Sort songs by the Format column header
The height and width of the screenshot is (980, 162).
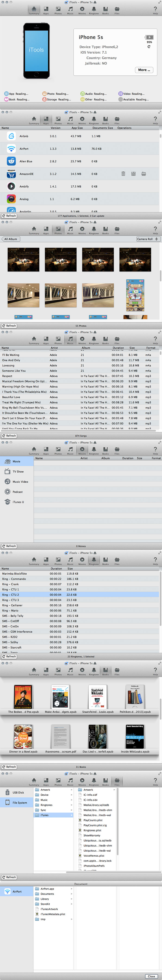151,348
